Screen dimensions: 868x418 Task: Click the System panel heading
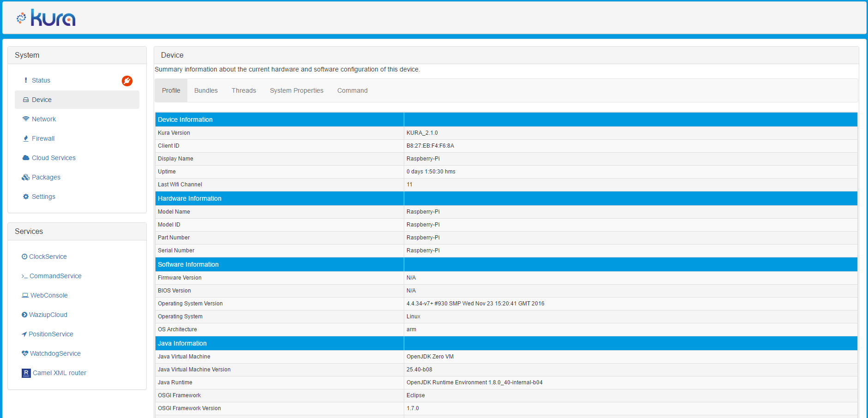[27, 55]
